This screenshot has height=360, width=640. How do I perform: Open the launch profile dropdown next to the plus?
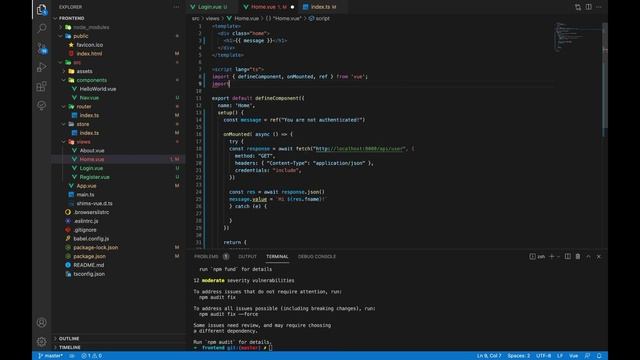coord(558,256)
